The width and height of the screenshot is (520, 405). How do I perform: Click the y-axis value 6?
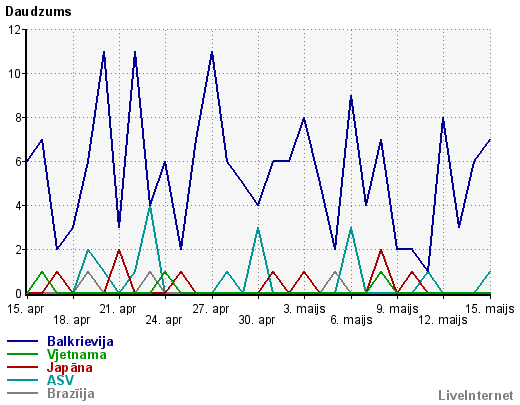tap(18, 162)
